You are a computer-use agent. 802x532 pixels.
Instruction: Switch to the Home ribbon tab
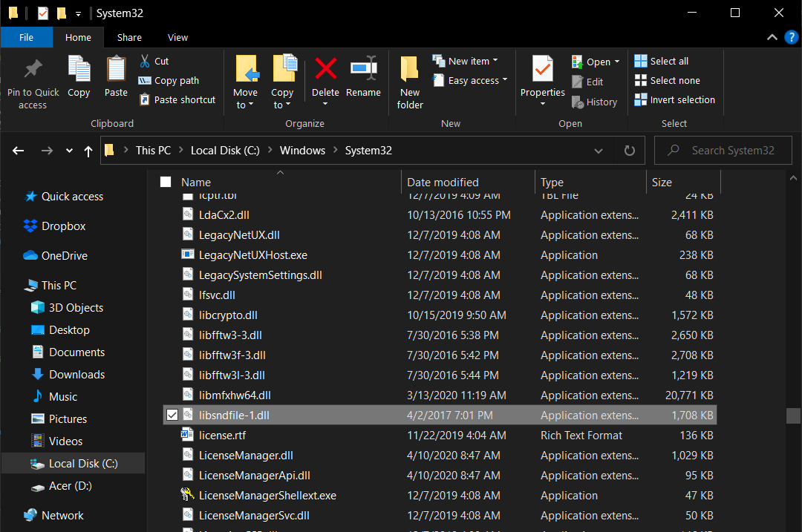[78, 37]
